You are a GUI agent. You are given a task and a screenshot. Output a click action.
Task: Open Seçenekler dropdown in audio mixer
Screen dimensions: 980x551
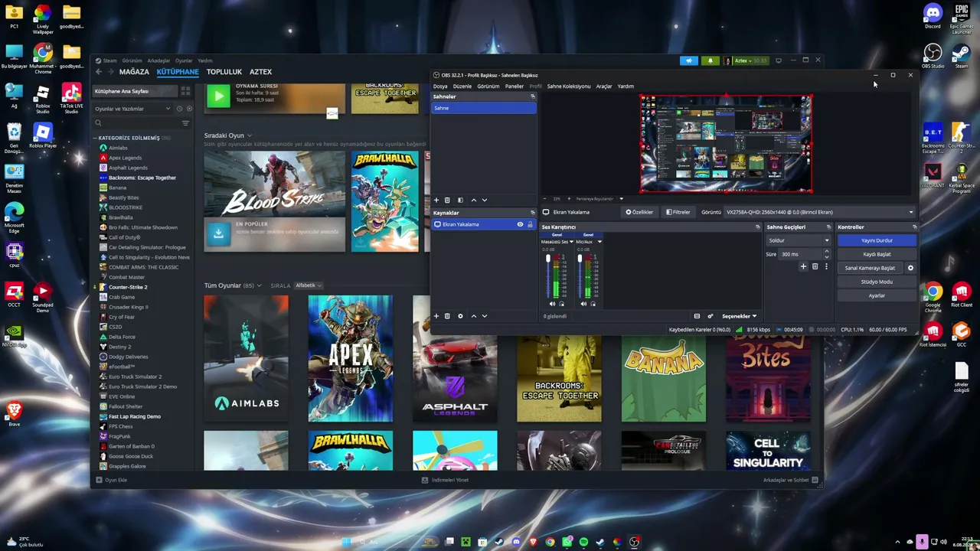pos(740,316)
